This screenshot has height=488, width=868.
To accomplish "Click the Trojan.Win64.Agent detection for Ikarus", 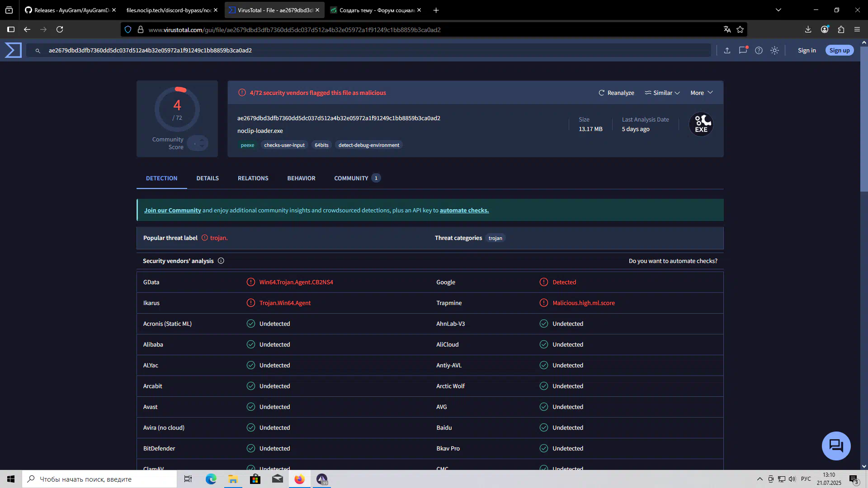I will (x=285, y=303).
